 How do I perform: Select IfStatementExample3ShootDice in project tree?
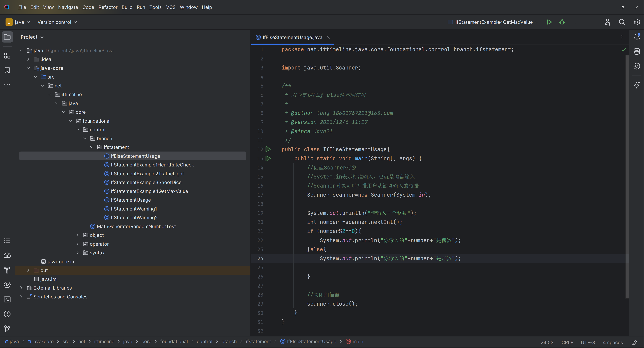146,182
